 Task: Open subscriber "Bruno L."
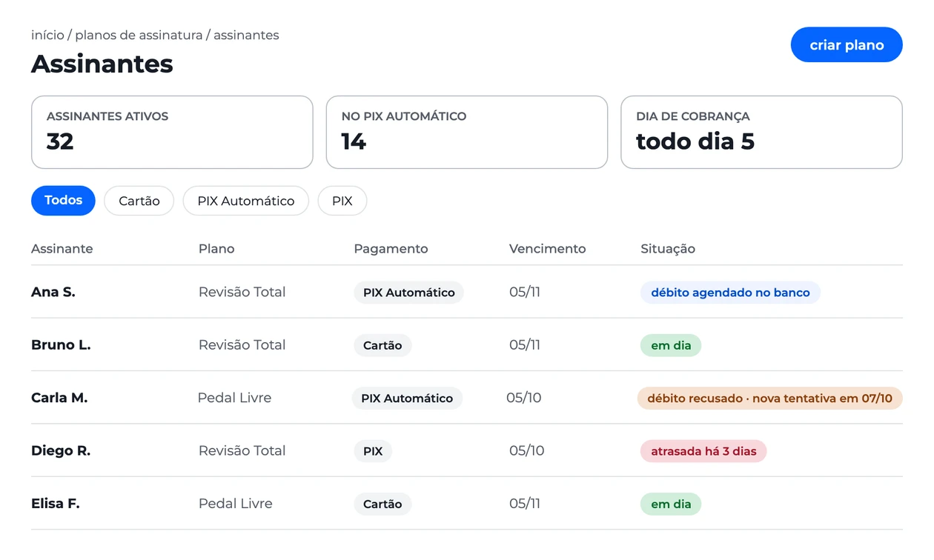point(61,344)
